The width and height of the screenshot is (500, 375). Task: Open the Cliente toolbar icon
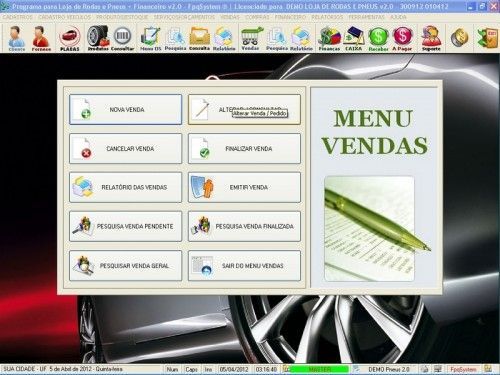click(16, 38)
